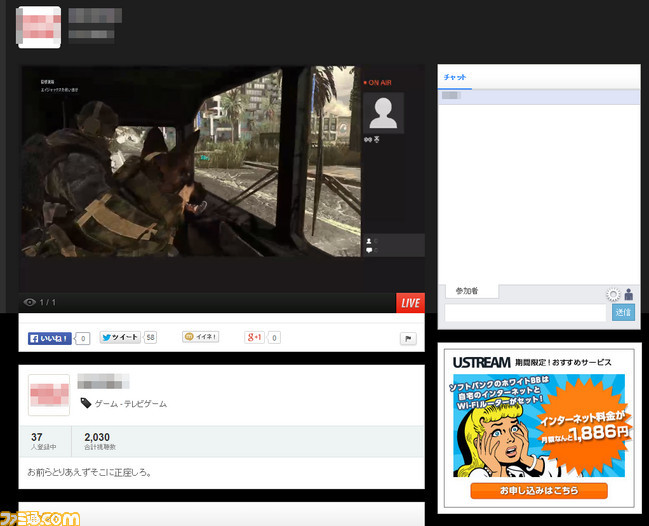The width and height of the screenshot is (649, 526).
Task: Click the channel logo at page top
Action: click(38, 27)
